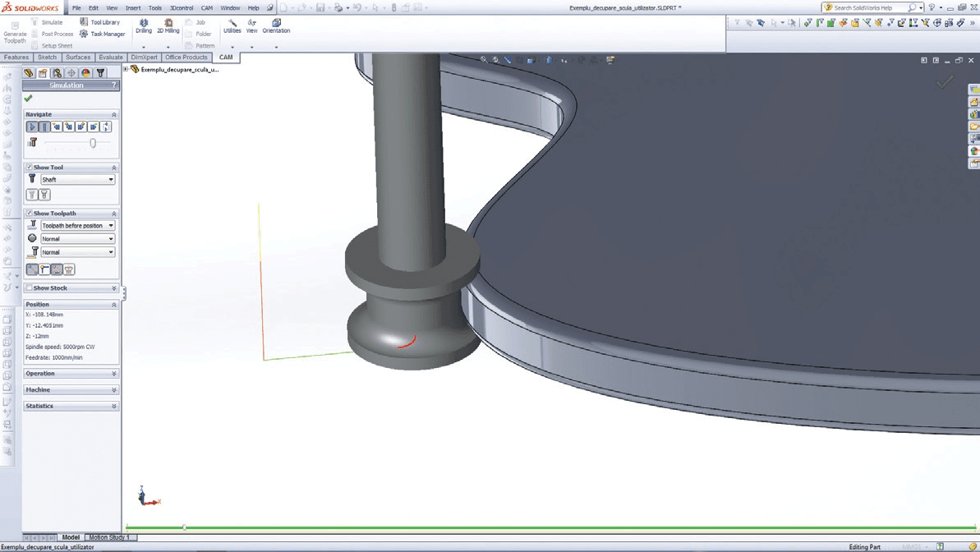Switch to the Sketch tab
Viewport: 980px width, 552px height.
tap(47, 57)
